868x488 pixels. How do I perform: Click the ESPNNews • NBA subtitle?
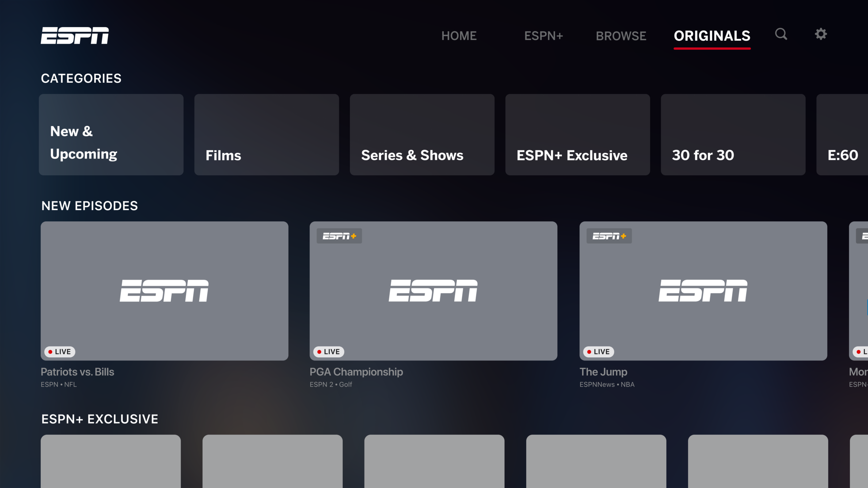(x=607, y=384)
